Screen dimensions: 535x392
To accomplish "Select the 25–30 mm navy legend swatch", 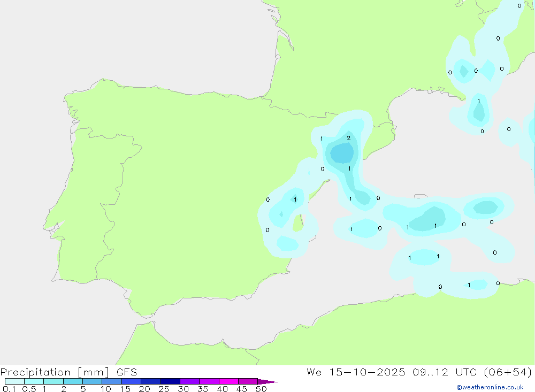I will (170, 381).
